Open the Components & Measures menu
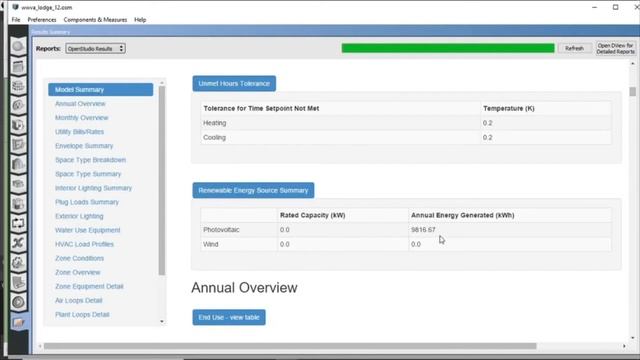 95,20
